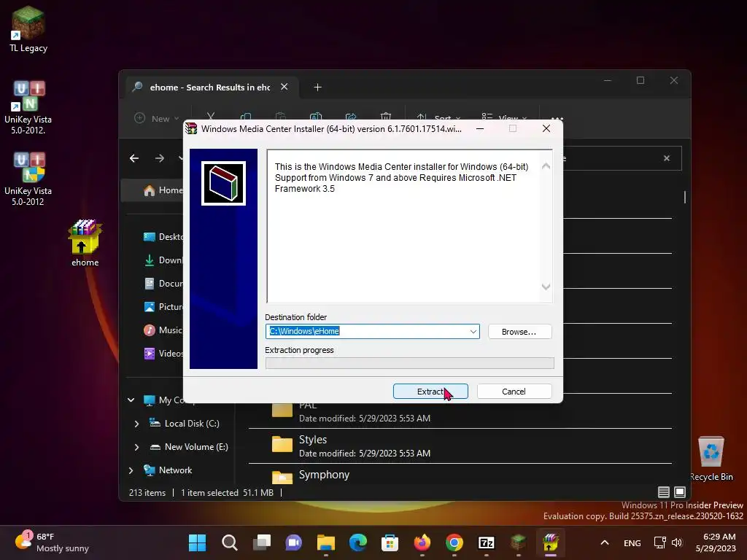Image resolution: width=747 pixels, height=560 pixels.
Task: Select the Styles folder result
Action: [x=460, y=446]
